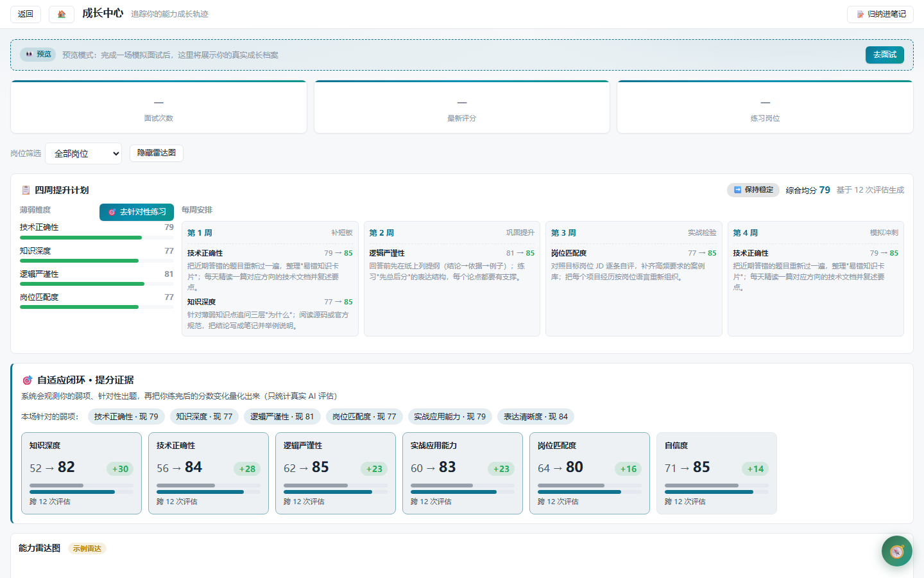Click chip 逻辑严谨性 · 现 81
Screen dimensions: 924x578
click(282, 417)
